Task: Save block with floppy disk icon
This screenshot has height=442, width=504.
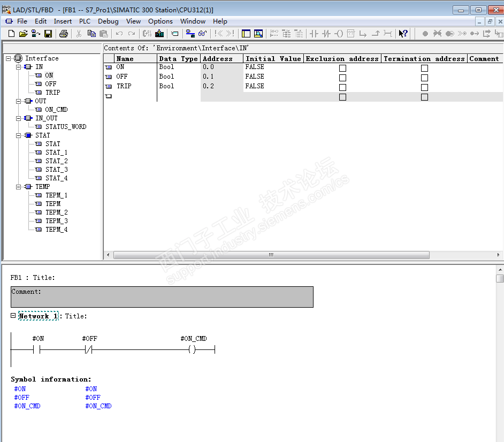Action: [x=48, y=33]
